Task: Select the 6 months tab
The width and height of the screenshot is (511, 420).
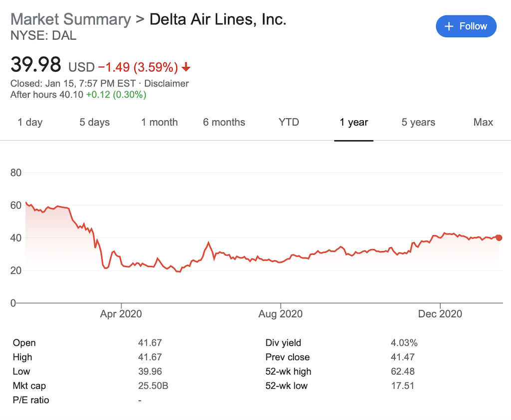Action: click(x=224, y=122)
